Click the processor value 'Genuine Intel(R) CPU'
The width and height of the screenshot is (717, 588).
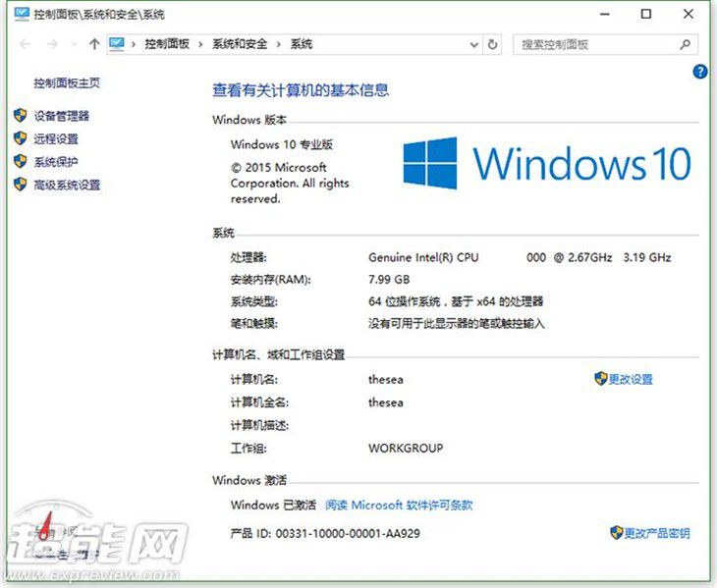[x=423, y=257]
